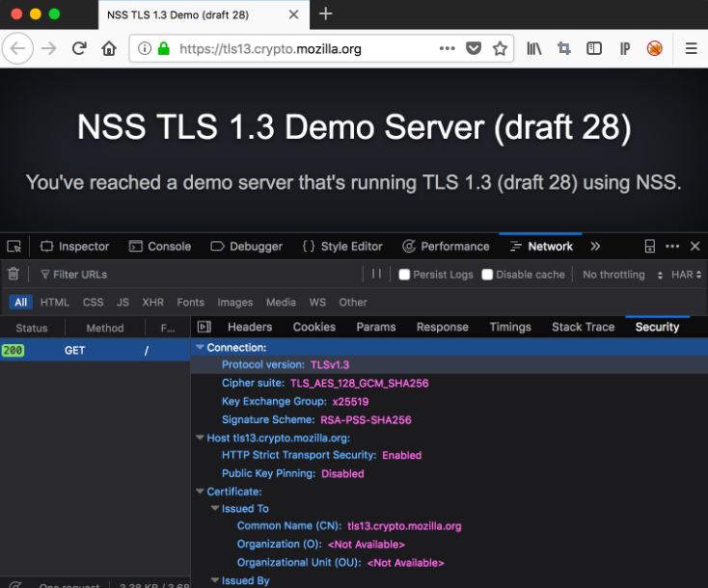The image size is (708, 588).
Task: Switch to the Inspector tab
Action: click(74, 247)
